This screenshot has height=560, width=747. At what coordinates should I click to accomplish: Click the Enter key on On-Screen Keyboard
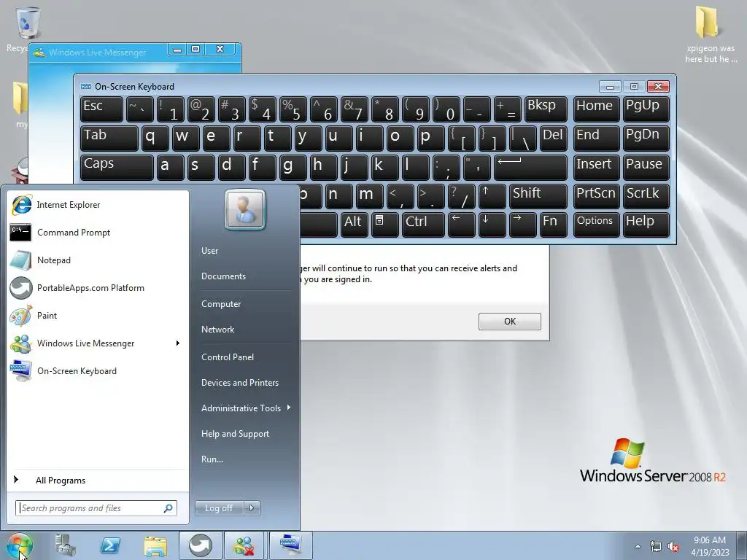tap(531, 168)
